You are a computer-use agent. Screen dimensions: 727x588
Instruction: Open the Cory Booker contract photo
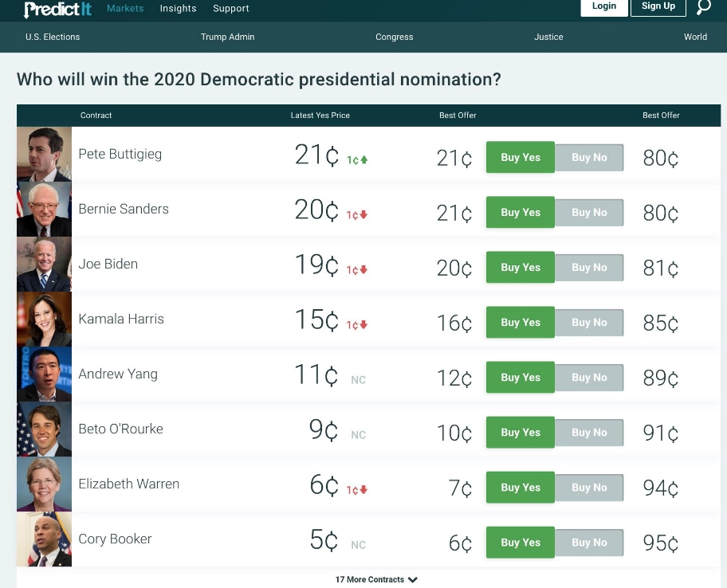click(x=44, y=539)
